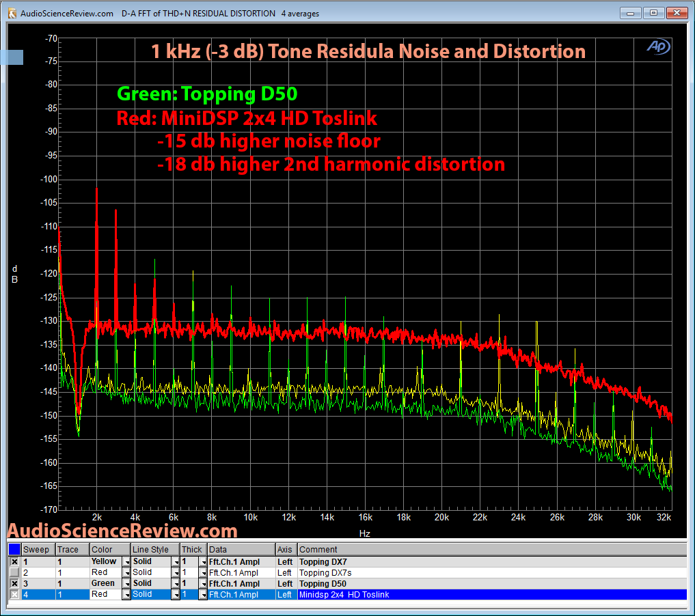Click sweep number "2" in Topping DX7s row
Image resolution: width=695 pixels, height=616 pixels.
pos(38,572)
